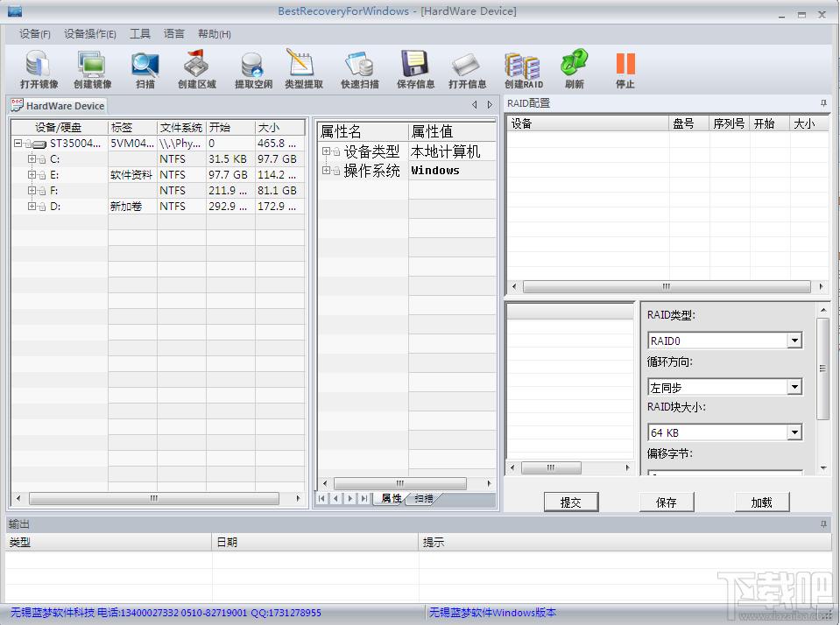Select the 提取空闲 (Extract Free Space) icon
The image size is (840, 625).
pos(253,66)
